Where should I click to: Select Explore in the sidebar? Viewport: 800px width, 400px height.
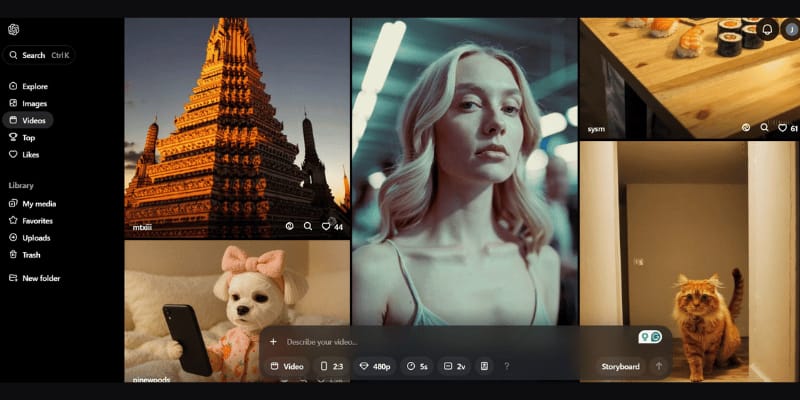[x=35, y=86]
